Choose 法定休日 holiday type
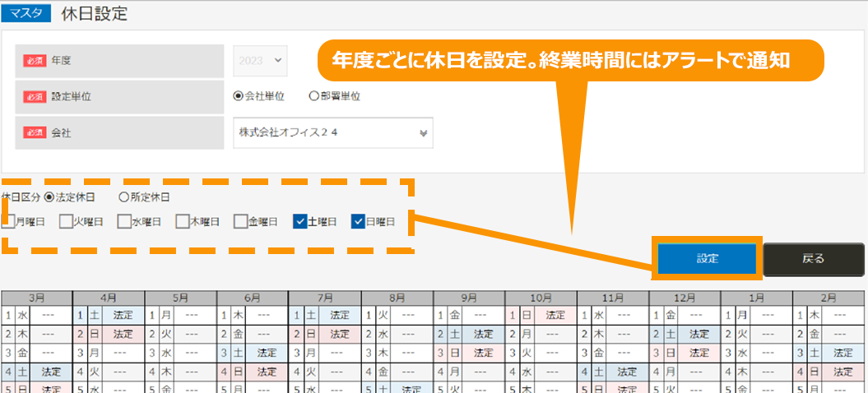 (x=49, y=197)
